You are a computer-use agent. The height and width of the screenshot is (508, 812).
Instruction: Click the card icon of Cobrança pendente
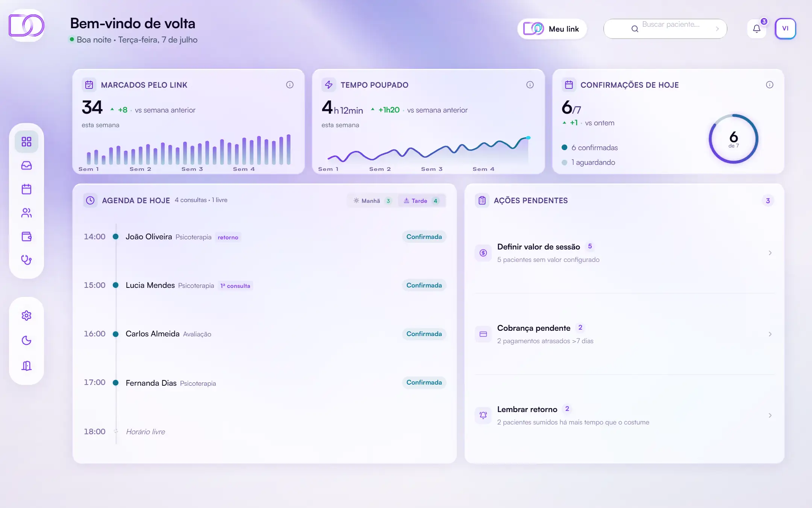coord(483,334)
